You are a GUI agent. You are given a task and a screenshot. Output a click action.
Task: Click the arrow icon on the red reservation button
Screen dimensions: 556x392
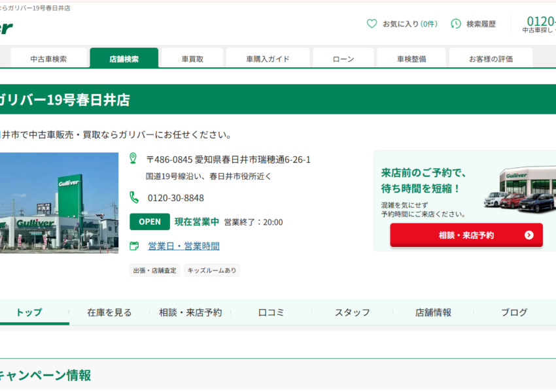coord(529,235)
